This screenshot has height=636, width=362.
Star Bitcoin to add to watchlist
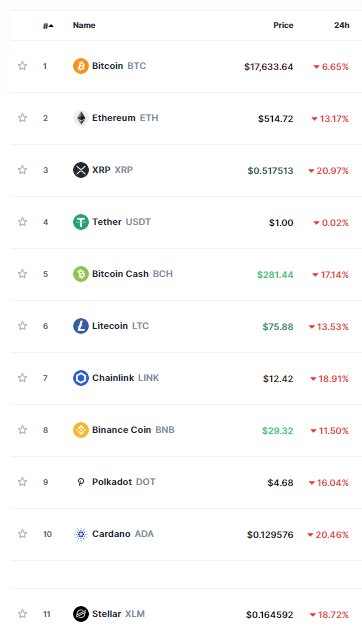[22, 66]
